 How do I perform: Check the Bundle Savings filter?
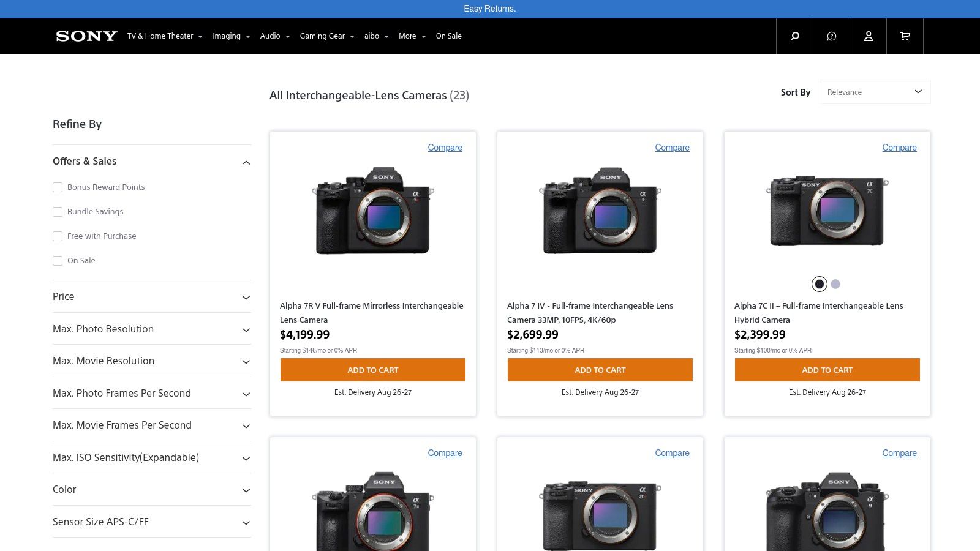click(x=58, y=211)
